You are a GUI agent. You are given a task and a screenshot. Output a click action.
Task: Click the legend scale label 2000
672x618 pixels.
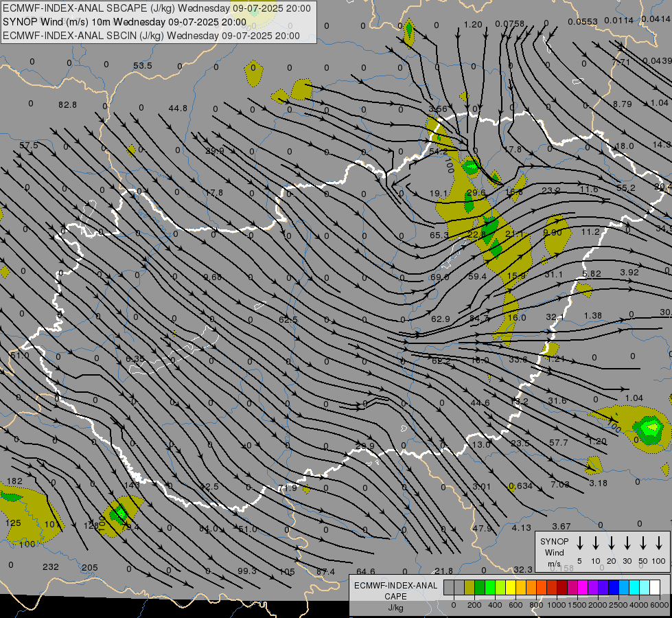tap(597, 605)
